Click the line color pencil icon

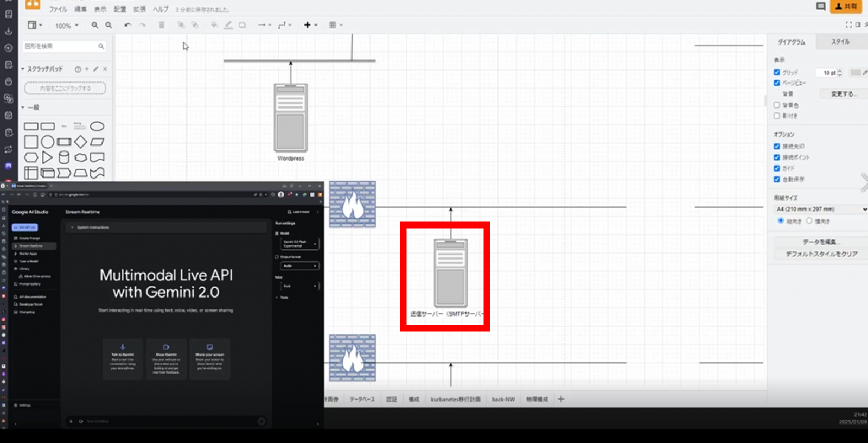click(228, 25)
